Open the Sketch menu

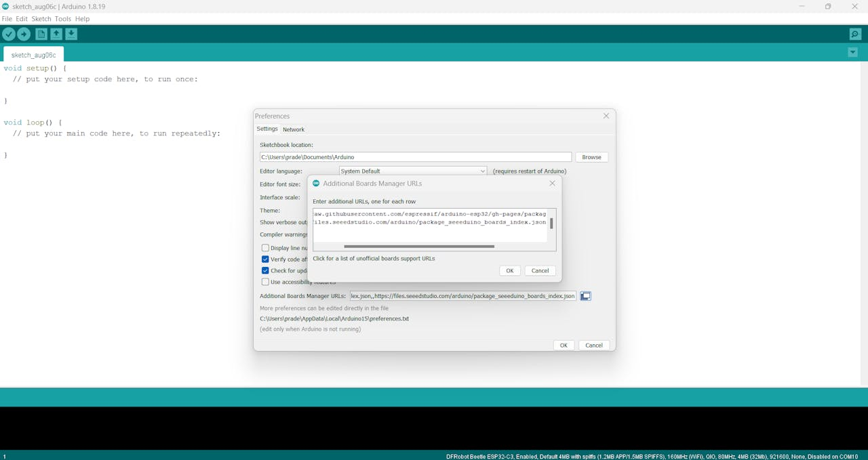coord(41,19)
